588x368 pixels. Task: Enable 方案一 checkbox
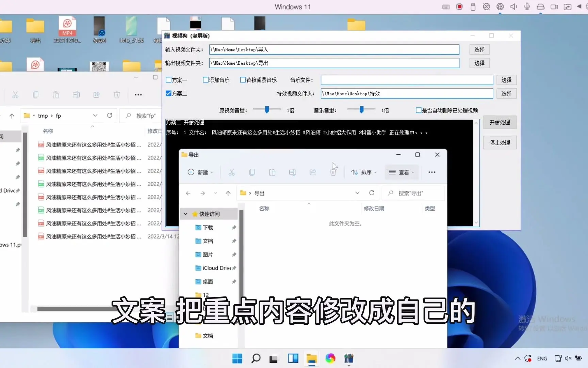tap(168, 80)
